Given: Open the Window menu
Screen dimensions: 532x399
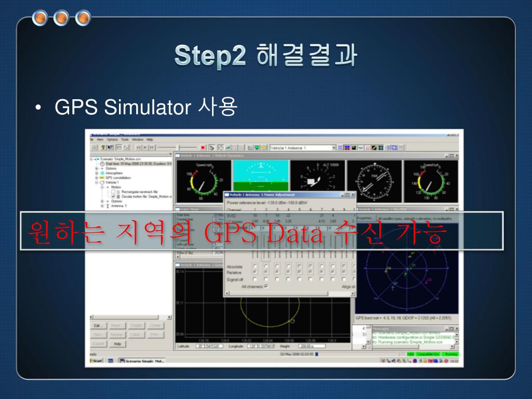Looking at the screenshot, I should [x=137, y=139].
